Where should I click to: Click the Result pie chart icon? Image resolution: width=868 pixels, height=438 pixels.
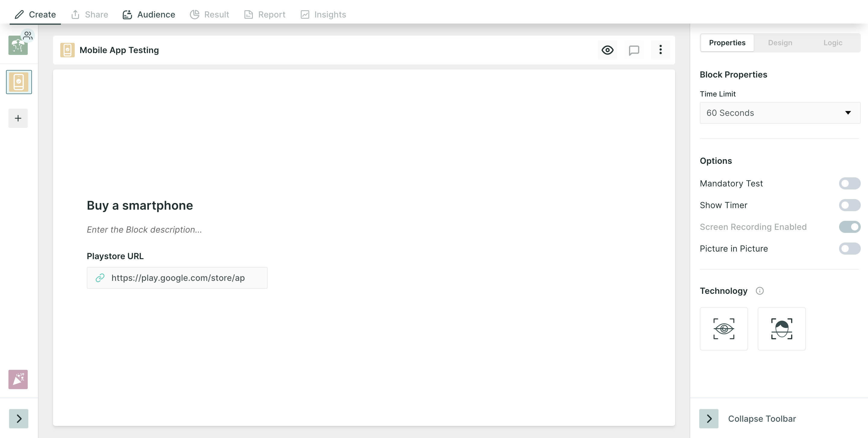tap(194, 14)
